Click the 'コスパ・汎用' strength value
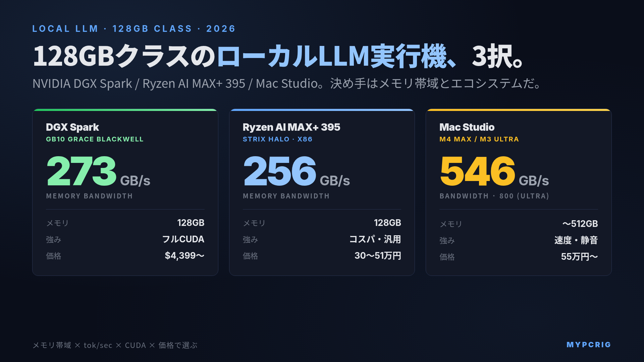 pyautogui.click(x=375, y=239)
